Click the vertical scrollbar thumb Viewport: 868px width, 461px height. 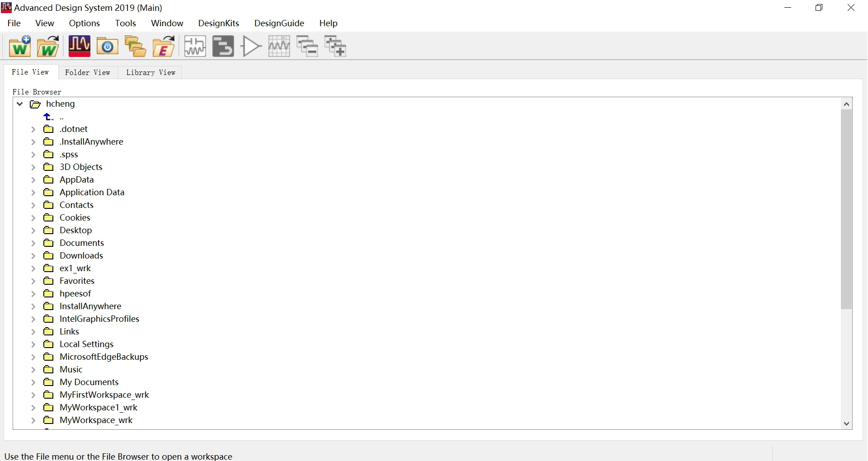click(846, 210)
